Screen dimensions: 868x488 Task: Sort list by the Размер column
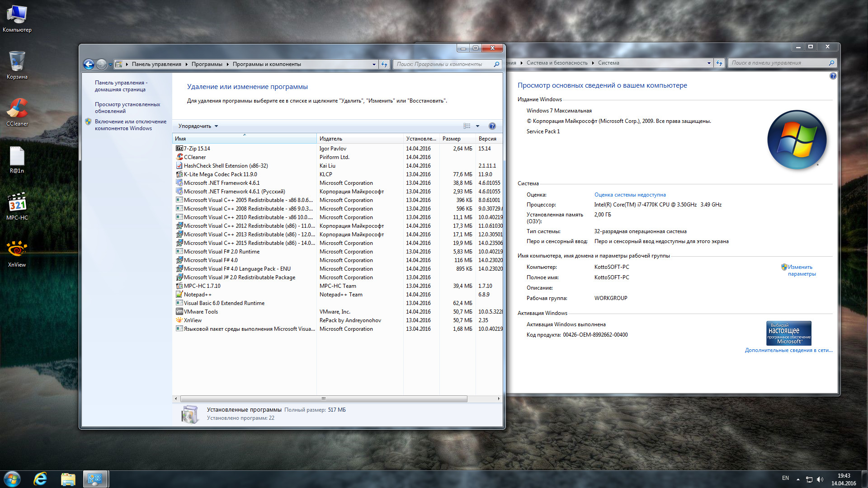(458, 138)
